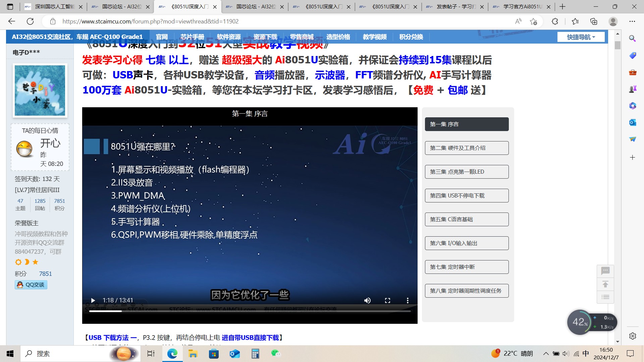Image resolution: width=644 pixels, height=362 pixels.
Task: Open 官网 in the forum nav bar
Action: pyautogui.click(x=162, y=37)
